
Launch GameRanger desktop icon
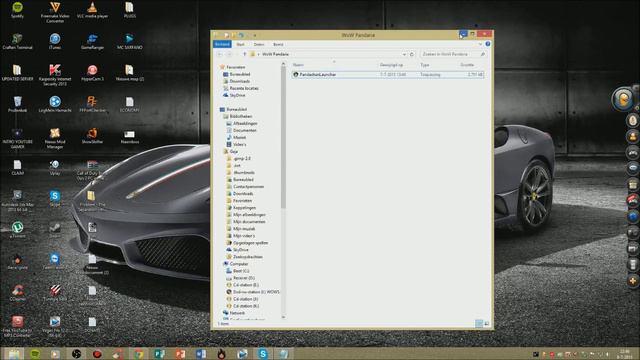tap(92, 41)
